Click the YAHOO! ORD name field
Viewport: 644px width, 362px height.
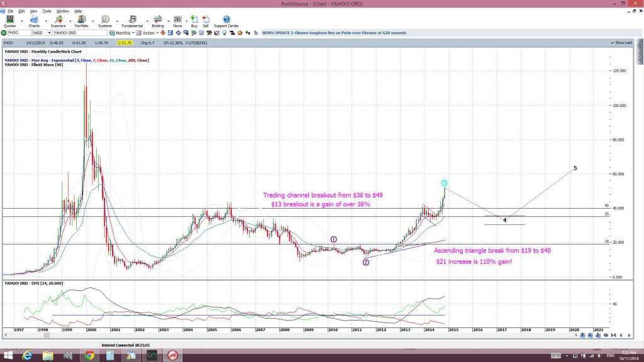[x=80, y=33]
